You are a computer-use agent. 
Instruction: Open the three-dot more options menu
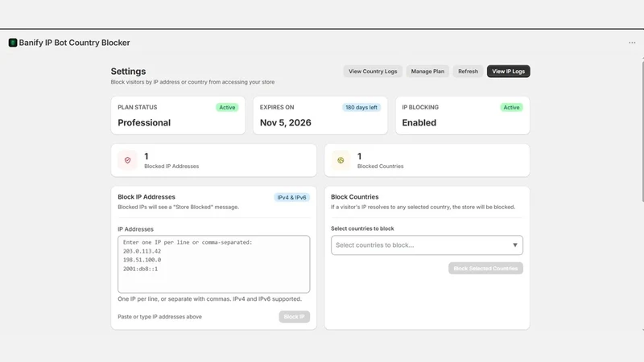[632, 43]
